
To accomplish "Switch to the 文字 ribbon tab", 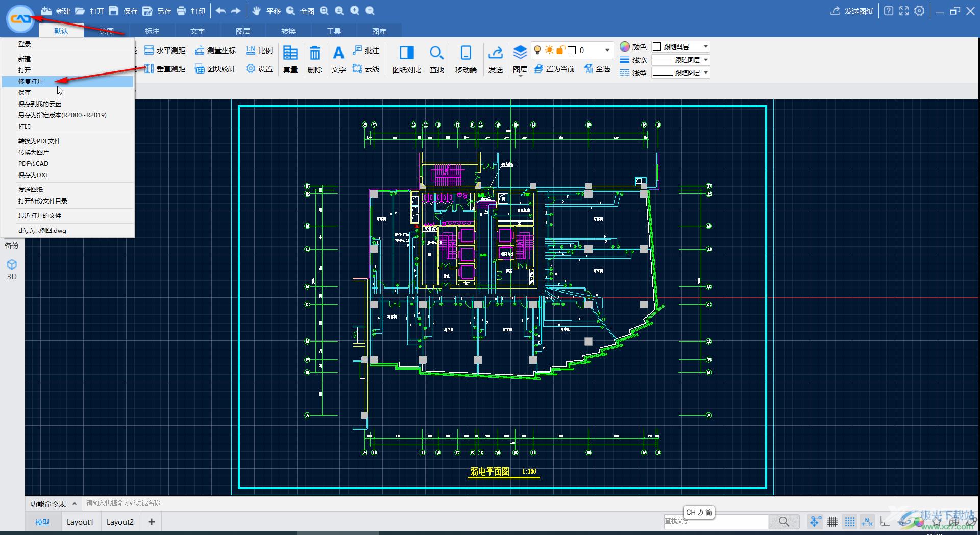I will click(x=198, y=31).
